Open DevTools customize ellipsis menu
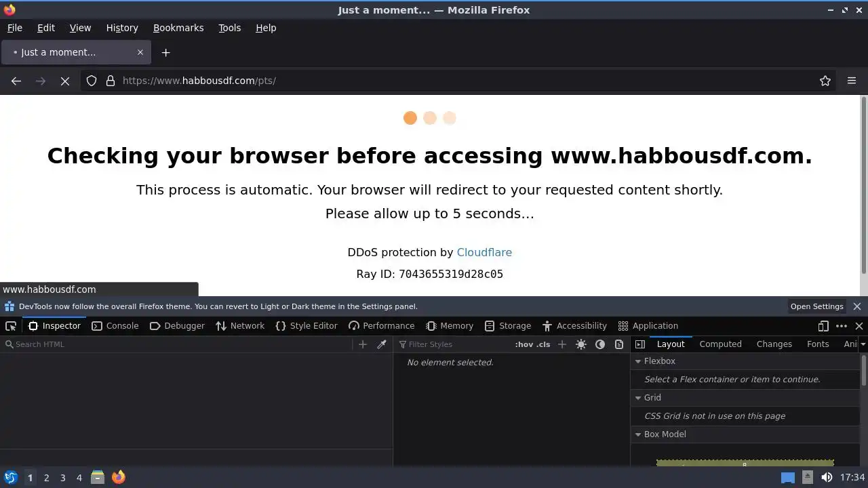 tap(842, 326)
